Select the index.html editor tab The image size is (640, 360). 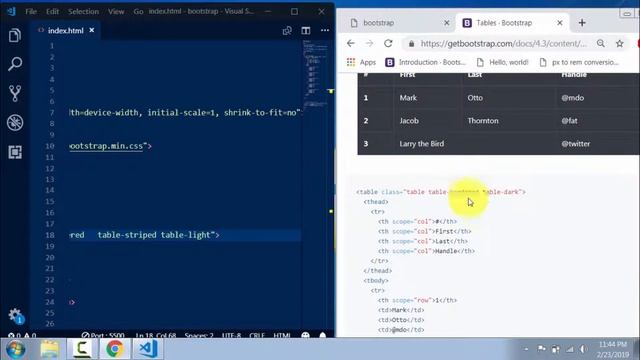[65, 31]
